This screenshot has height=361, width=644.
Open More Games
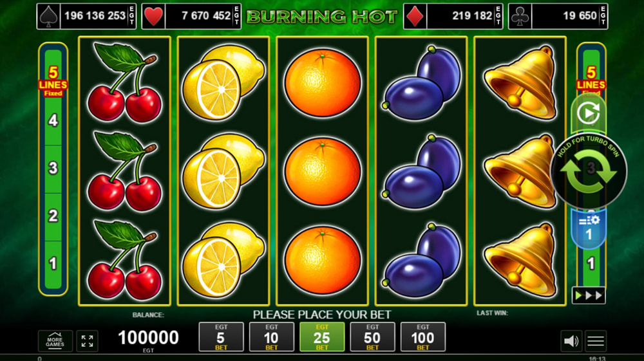55,341
